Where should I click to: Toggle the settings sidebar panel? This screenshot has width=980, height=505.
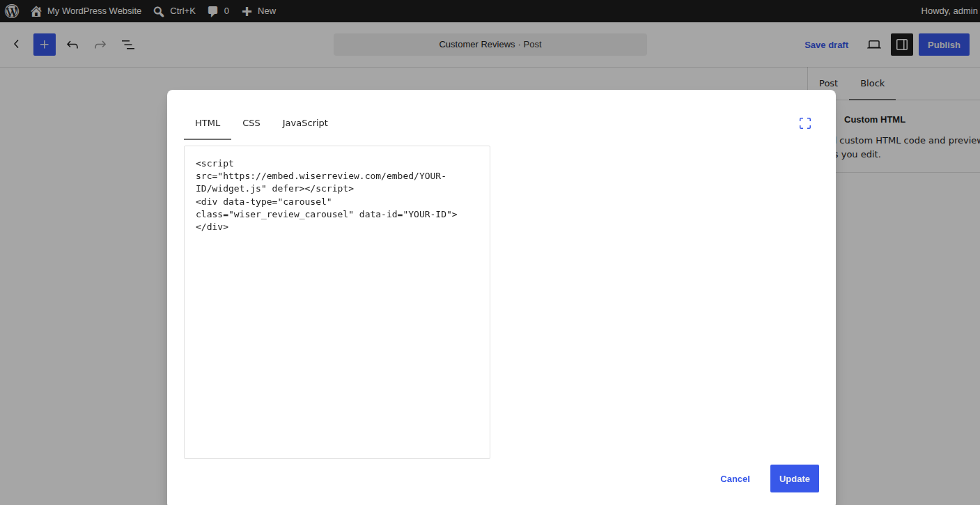[902, 45]
